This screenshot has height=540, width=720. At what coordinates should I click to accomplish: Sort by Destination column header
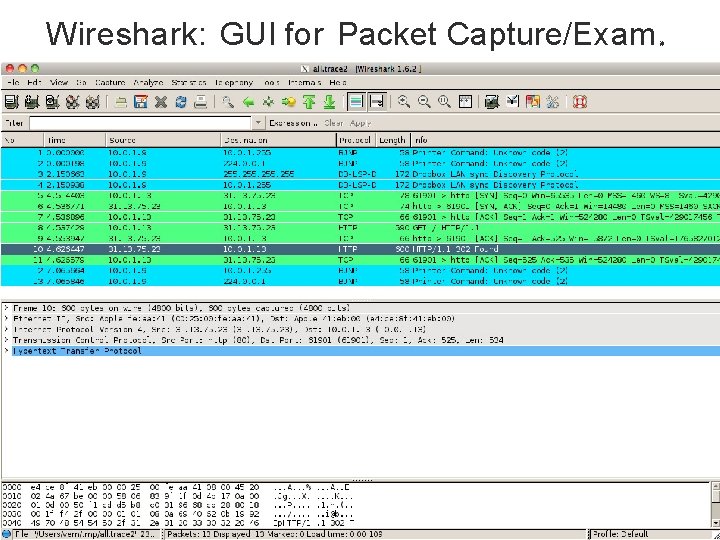(x=279, y=140)
